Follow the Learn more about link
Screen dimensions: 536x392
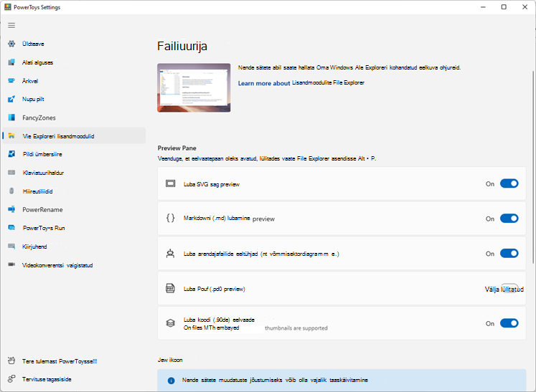click(x=264, y=83)
